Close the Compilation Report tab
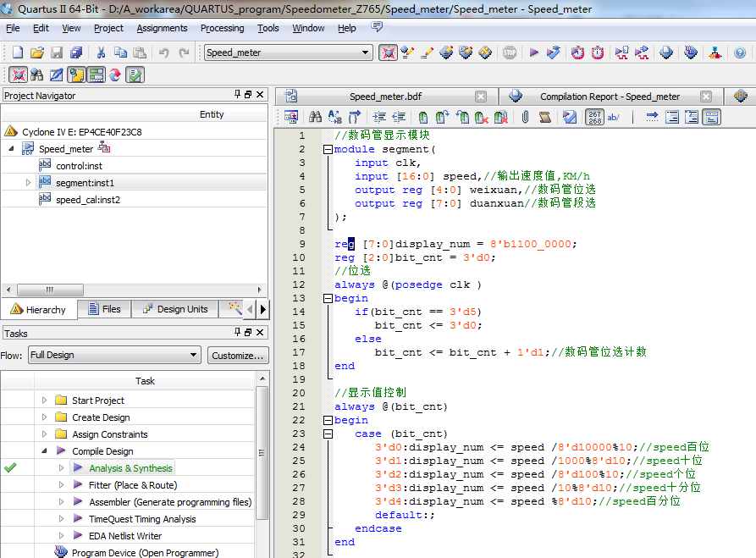Screen dimensions: 756x558 706,97
